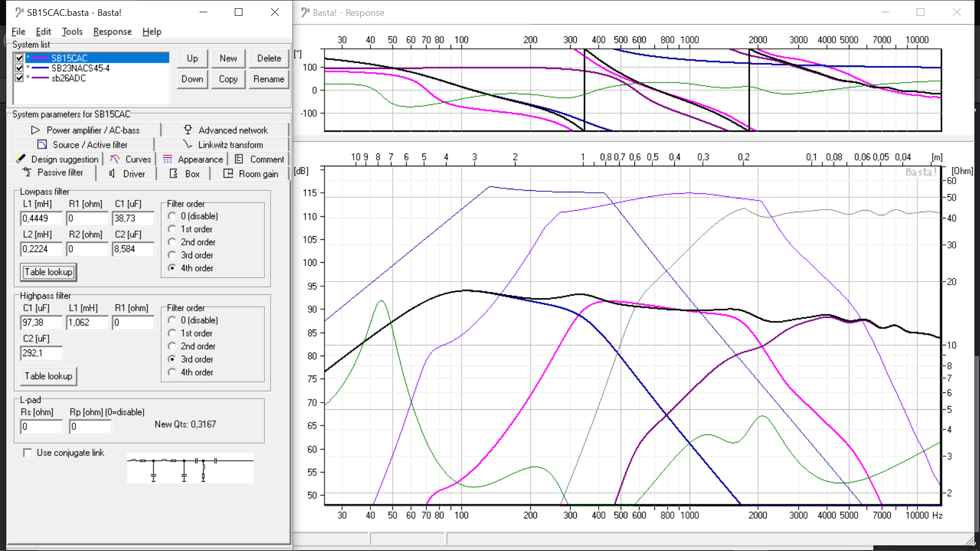Click the L-pad Rs [ohm] field
Image resolution: width=980 pixels, height=551 pixels.
[x=41, y=427]
